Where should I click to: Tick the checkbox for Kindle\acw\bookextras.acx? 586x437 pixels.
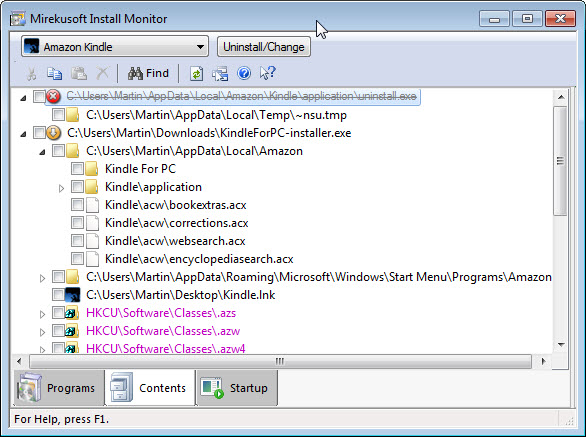pyautogui.click(x=77, y=204)
